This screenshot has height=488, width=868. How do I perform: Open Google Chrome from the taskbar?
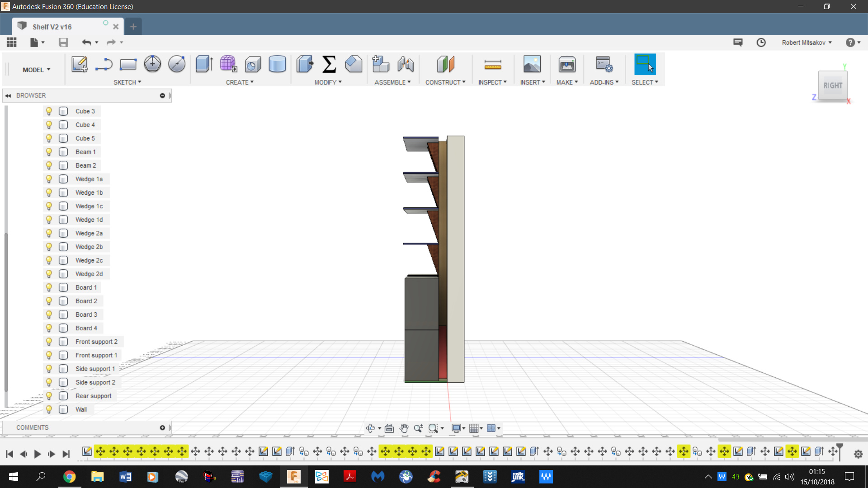69,477
